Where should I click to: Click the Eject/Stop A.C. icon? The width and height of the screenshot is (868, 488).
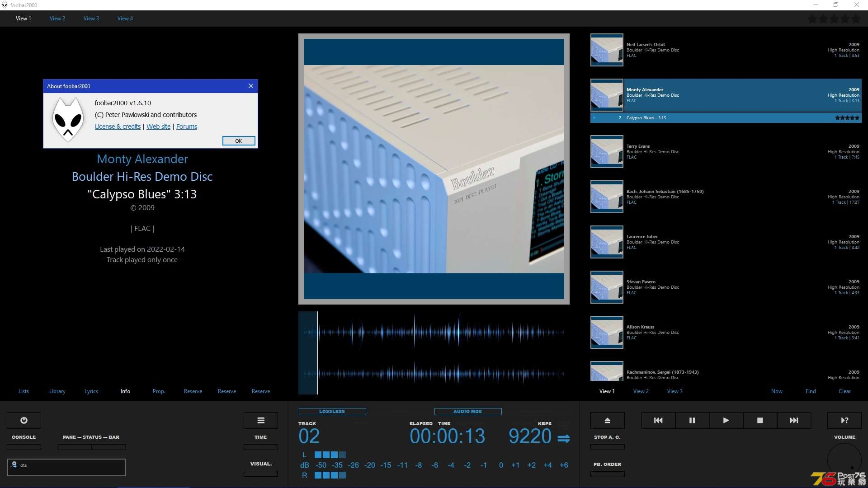point(607,420)
